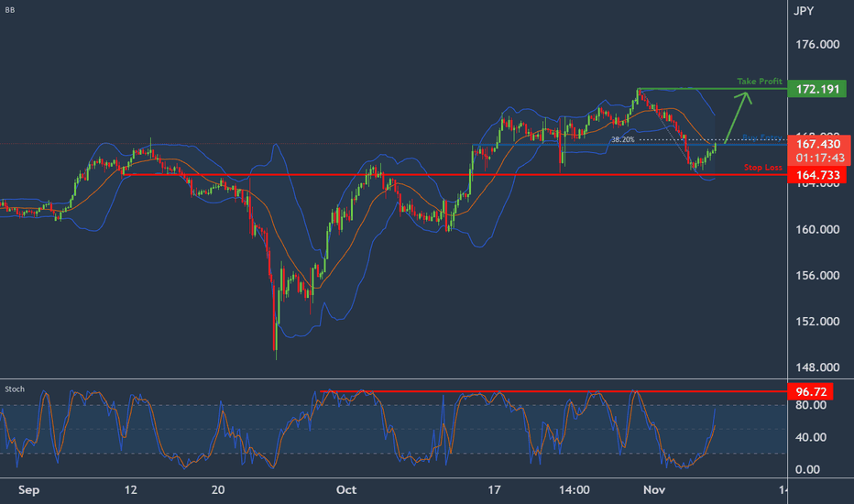Click the 38.20% Fibonacci level label
The width and height of the screenshot is (854, 504).
[x=622, y=139]
